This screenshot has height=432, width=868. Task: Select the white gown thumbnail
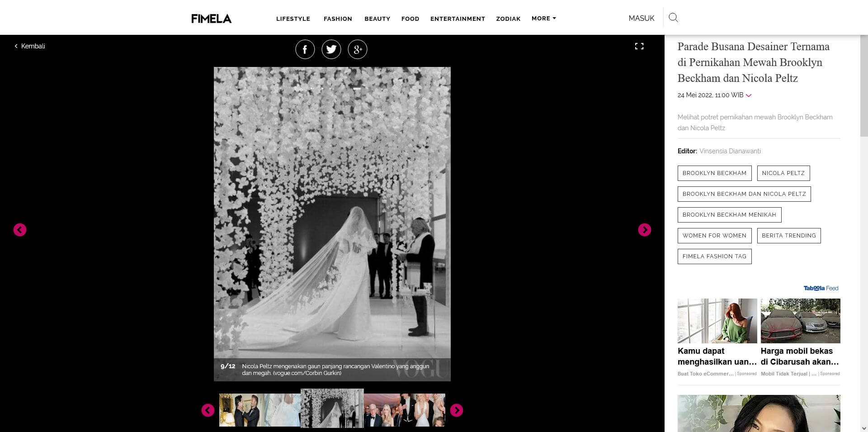tap(282, 410)
